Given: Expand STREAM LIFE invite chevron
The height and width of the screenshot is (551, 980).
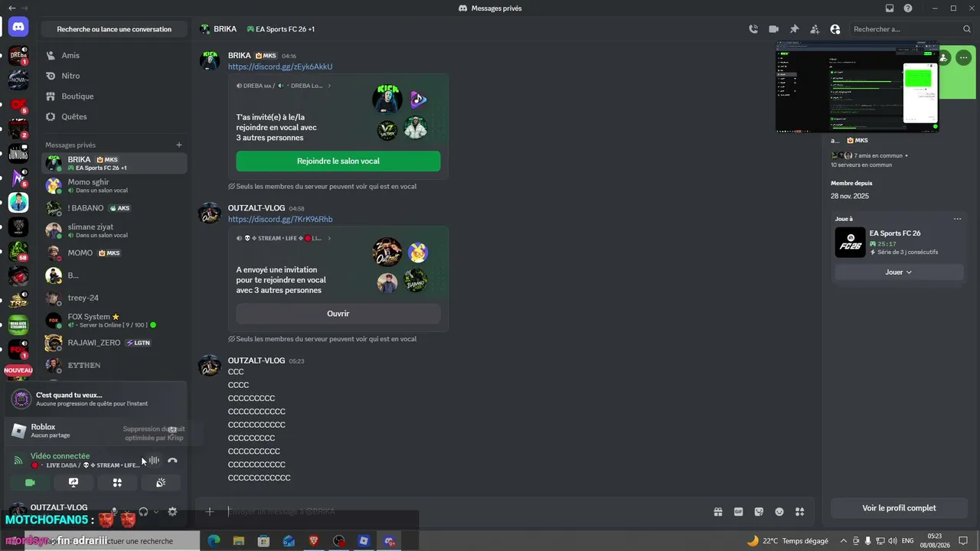Looking at the screenshot, I should coord(329,238).
